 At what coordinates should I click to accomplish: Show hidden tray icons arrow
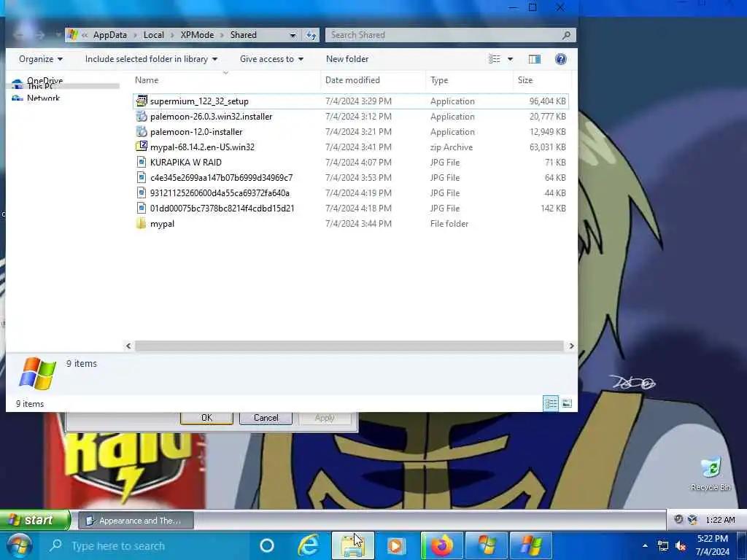coord(645,545)
